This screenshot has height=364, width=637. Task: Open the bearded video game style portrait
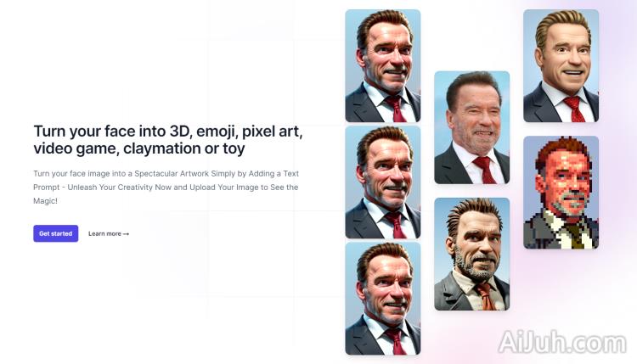click(x=471, y=254)
